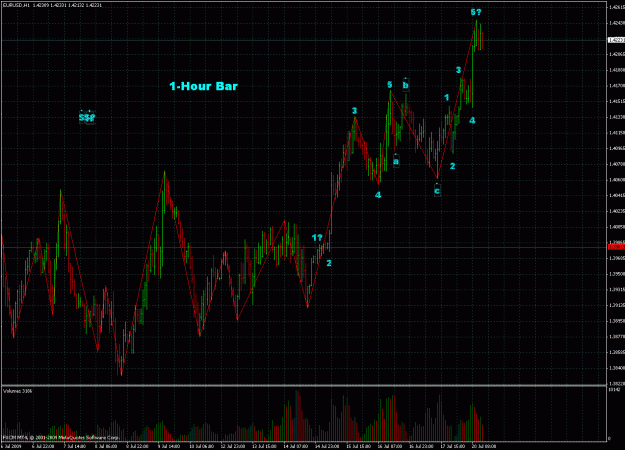The height and width of the screenshot is (450, 625).
Task: Select the "1?" wave label
Action: (x=317, y=238)
